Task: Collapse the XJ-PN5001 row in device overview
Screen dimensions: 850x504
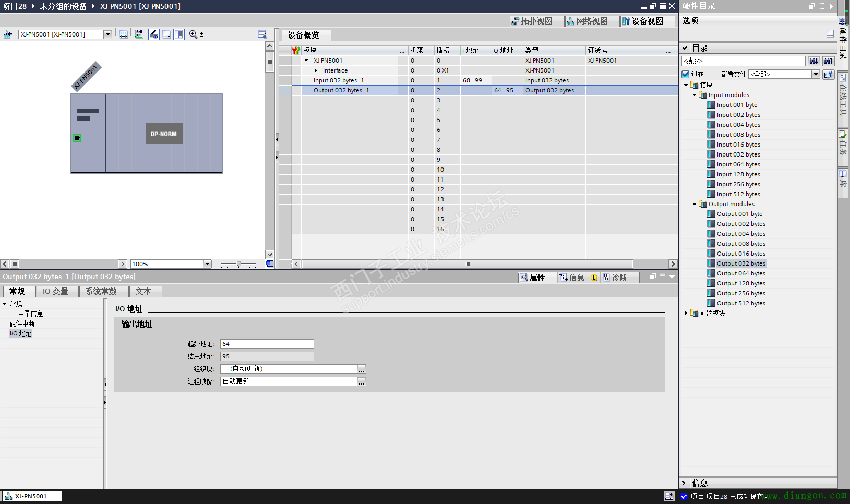Action: click(x=306, y=61)
